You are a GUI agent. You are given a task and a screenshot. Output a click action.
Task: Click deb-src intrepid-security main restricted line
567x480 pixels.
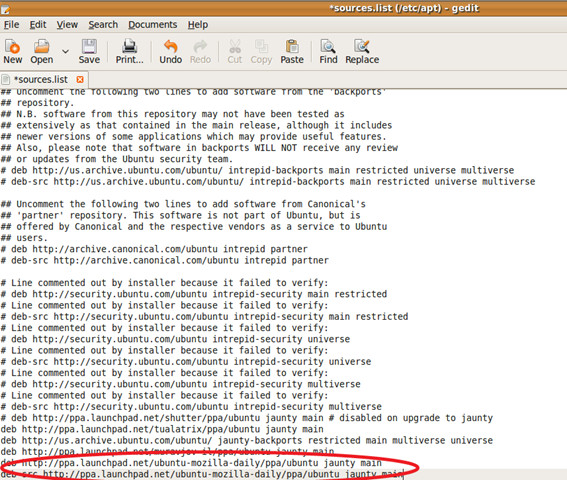204,317
